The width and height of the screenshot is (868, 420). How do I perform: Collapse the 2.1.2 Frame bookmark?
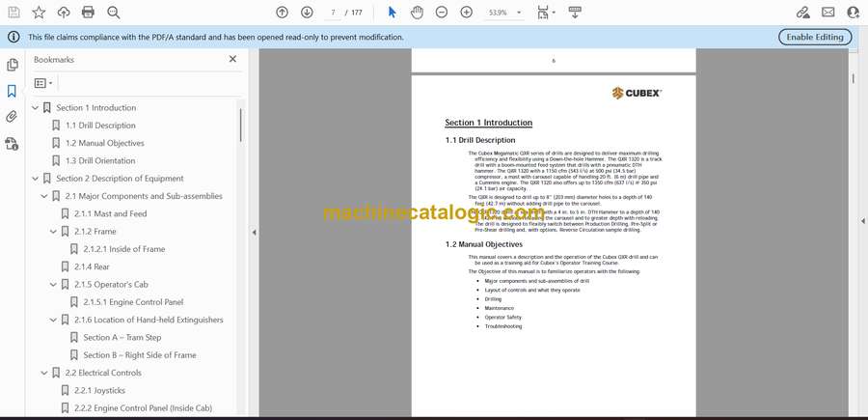click(53, 232)
